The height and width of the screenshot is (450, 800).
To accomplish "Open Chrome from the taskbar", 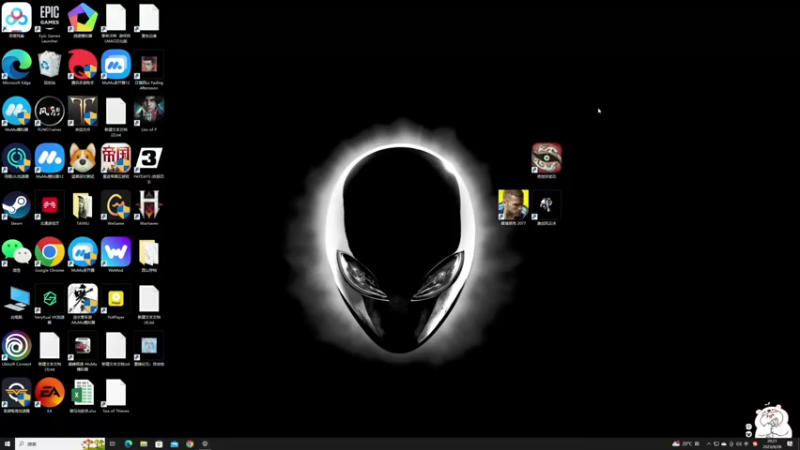I will point(190,444).
